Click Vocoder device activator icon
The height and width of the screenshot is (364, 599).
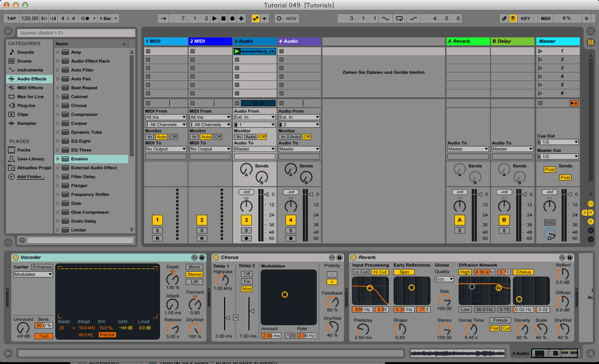tap(15, 257)
